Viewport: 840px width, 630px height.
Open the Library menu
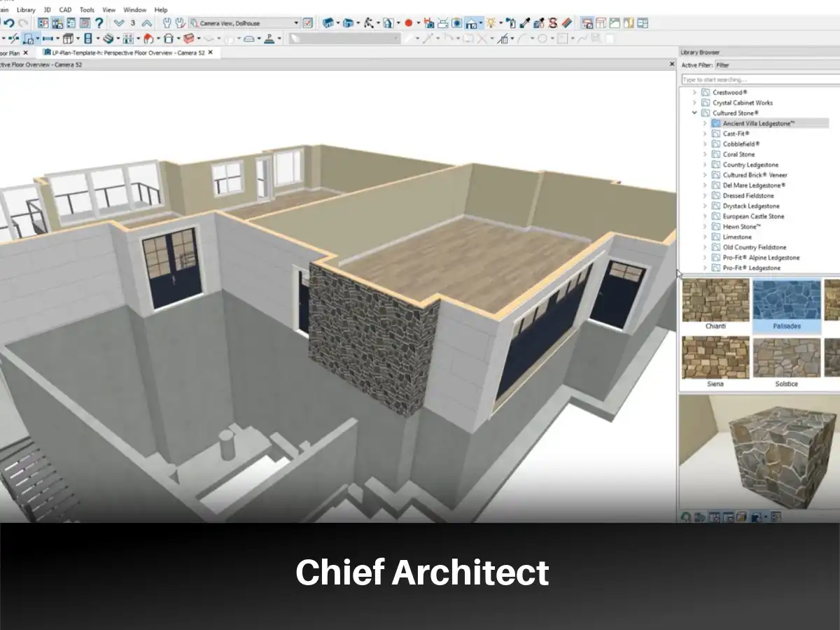tap(26, 10)
